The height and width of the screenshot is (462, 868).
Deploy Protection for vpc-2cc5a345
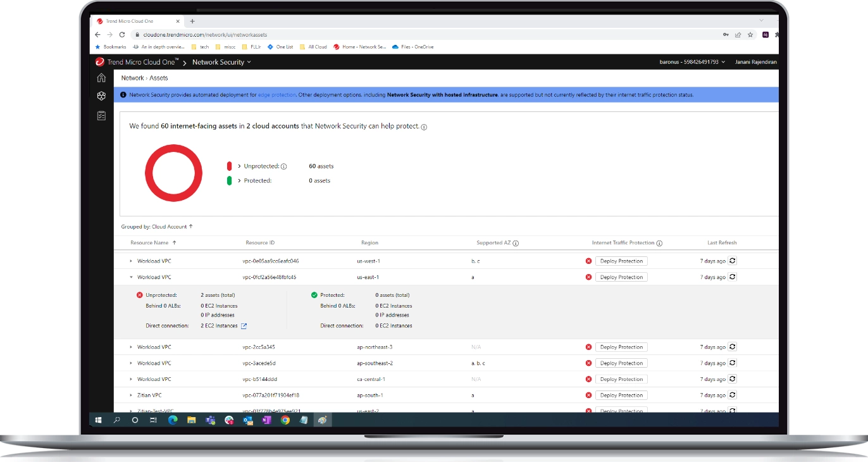(x=621, y=347)
